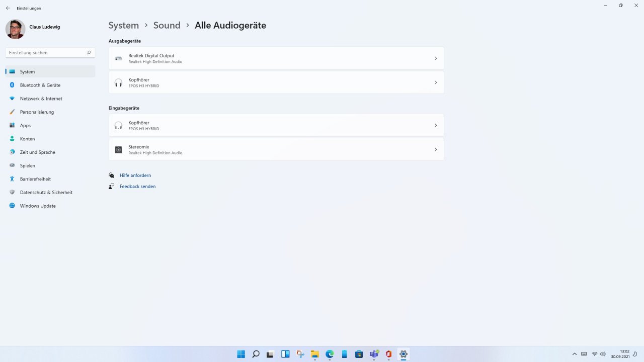This screenshot has width=644, height=362.
Task: Restore down the Einstellungen window
Action: pyautogui.click(x=620, y=5)
